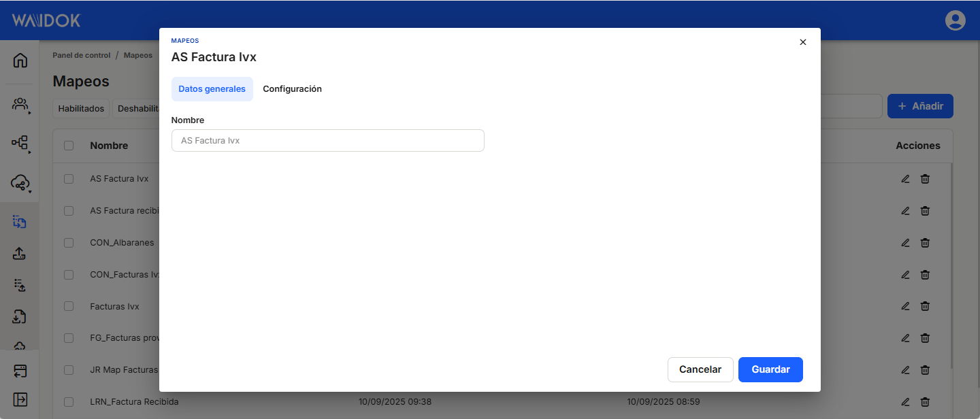
Task: Select the Datos generales tab
Action: point(212,89)
